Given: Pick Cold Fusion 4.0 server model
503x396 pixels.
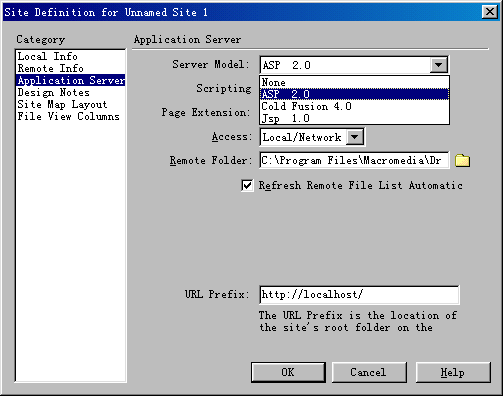Looking at the screenshot, I should [354, 106].
